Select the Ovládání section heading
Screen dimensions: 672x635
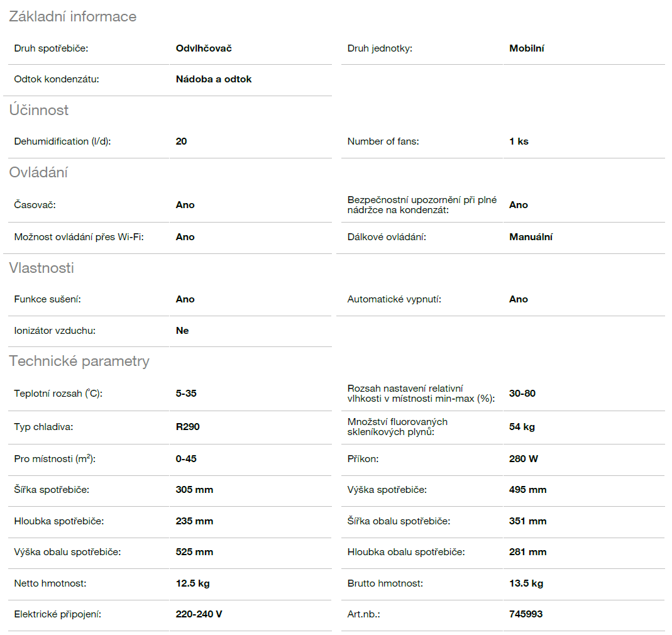[38, 173]
